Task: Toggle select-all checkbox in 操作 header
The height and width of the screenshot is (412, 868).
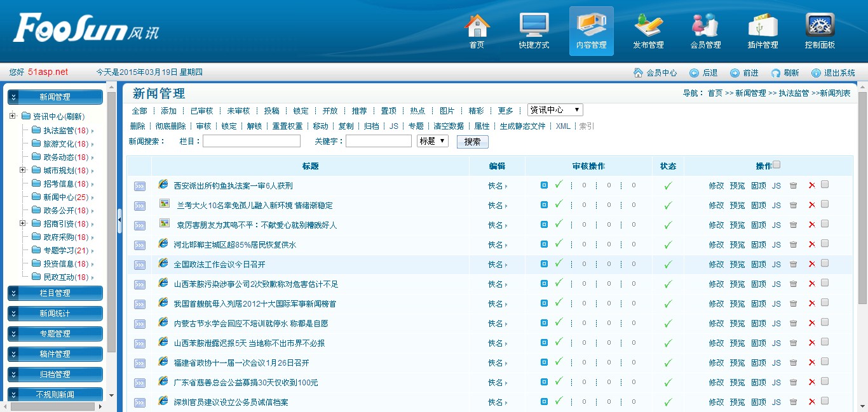Action: tap(776, 165)
